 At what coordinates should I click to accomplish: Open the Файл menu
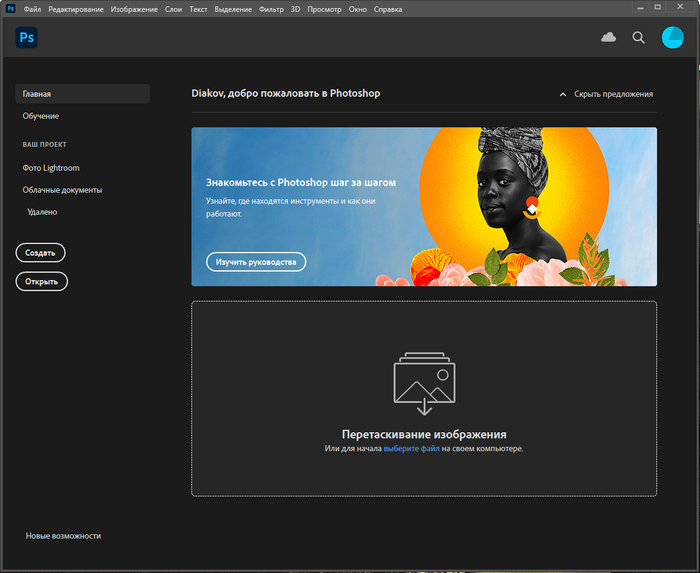click(32, 9)
